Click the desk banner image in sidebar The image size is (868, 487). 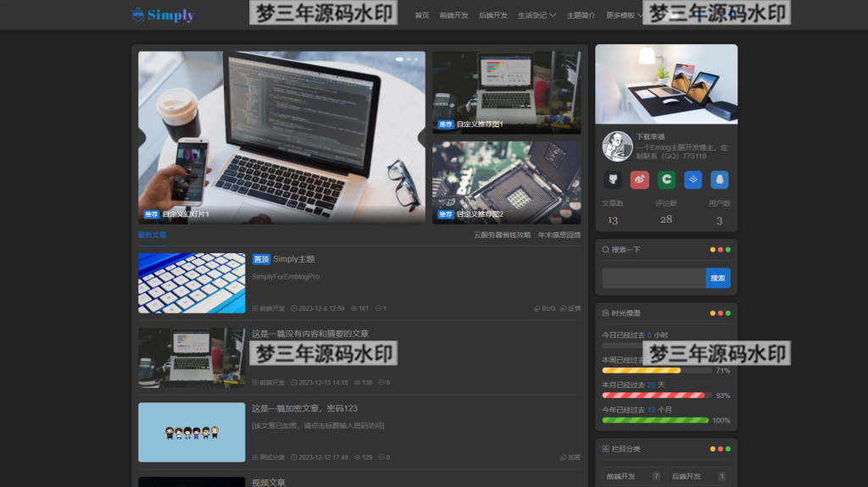[666, 84]
